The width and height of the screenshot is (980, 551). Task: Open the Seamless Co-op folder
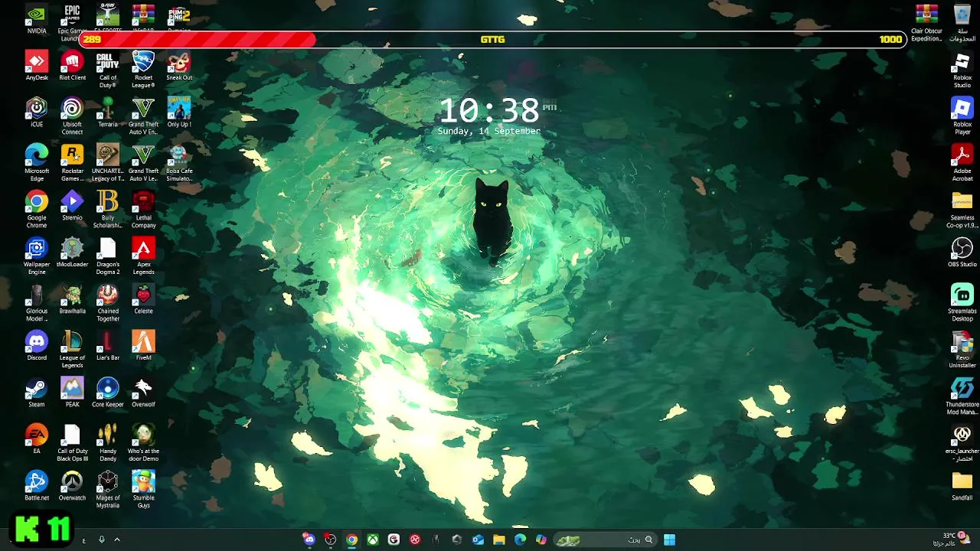(x=962, y=210)
